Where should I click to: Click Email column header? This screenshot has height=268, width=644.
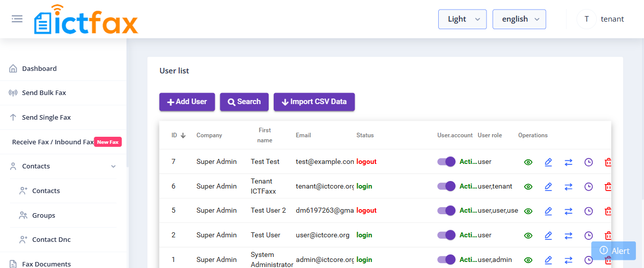pos(303,135)
